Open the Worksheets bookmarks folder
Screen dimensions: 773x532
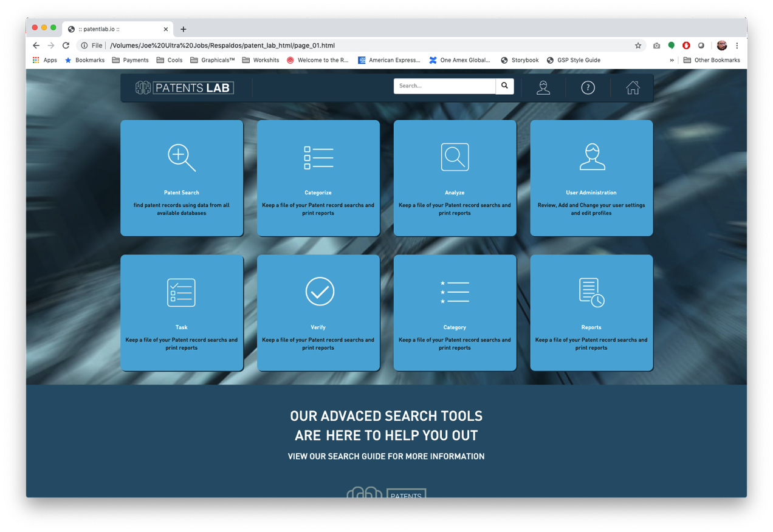pyautogui.click(x=261, y=60)
